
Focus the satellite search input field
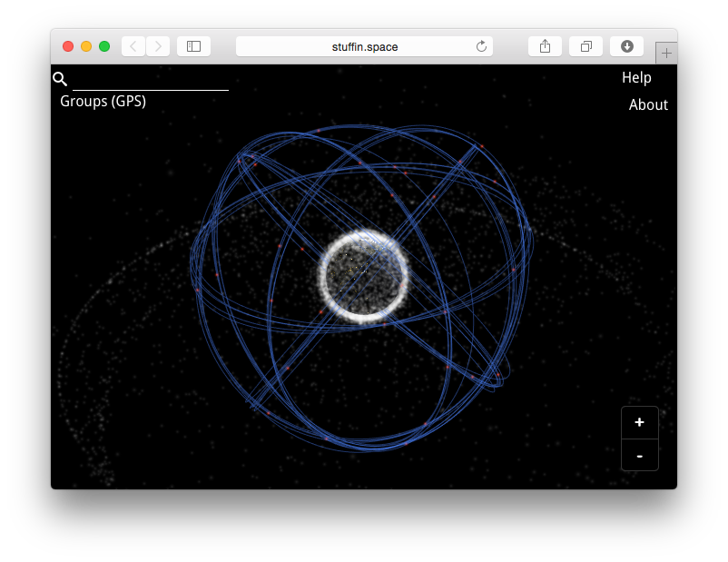(x=150, y=80)
